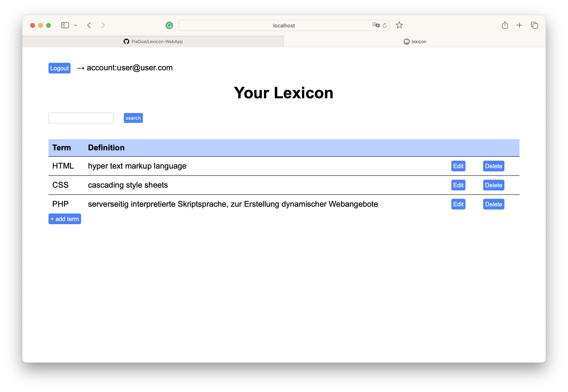Viewport: 568px width, 392px height.
Task: Click the search button
Action: pos(133,118)
